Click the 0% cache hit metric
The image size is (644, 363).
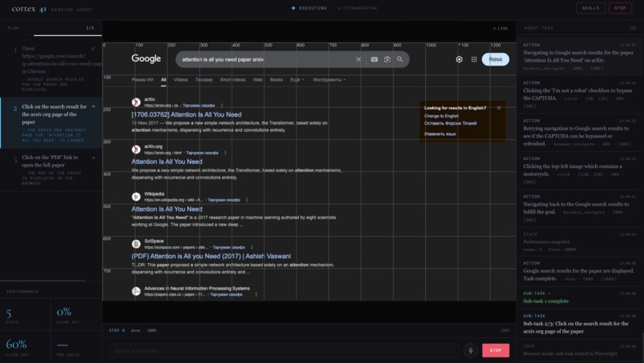coord(76,315)
